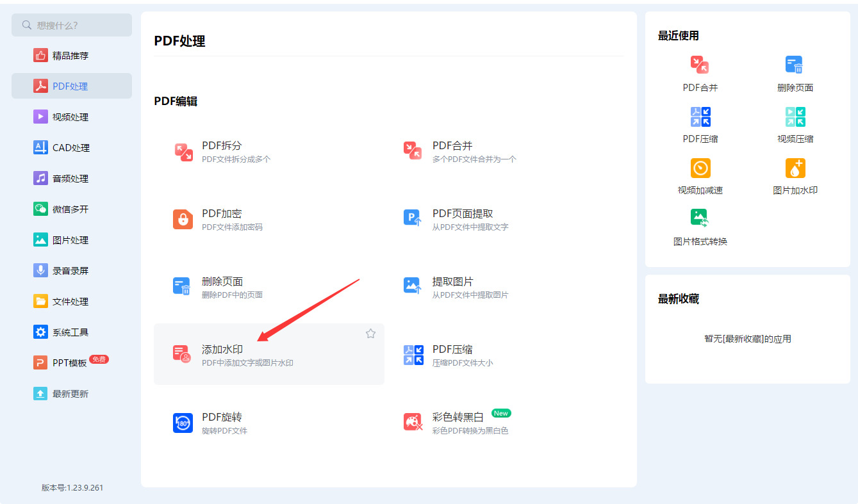Open 删除页面 icon in PDF编辑 list
Image resolution: width=858 pixels, height=504 pixels.
[183, 287]
